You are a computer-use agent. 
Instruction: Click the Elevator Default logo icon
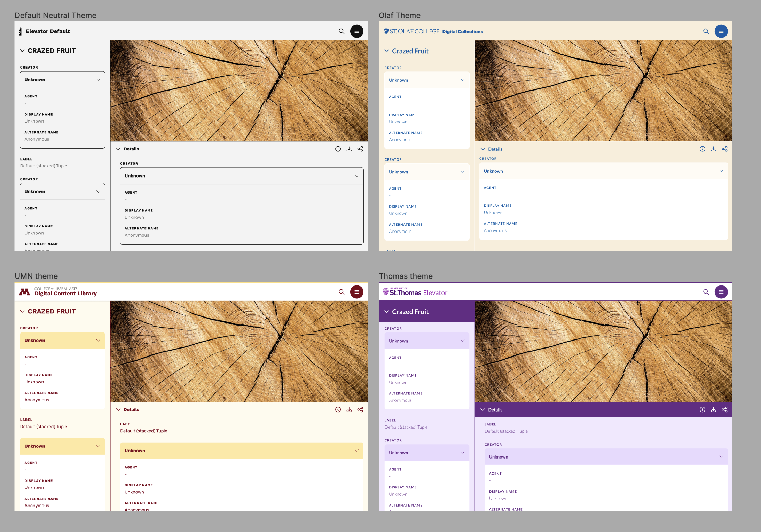[20, 31]
